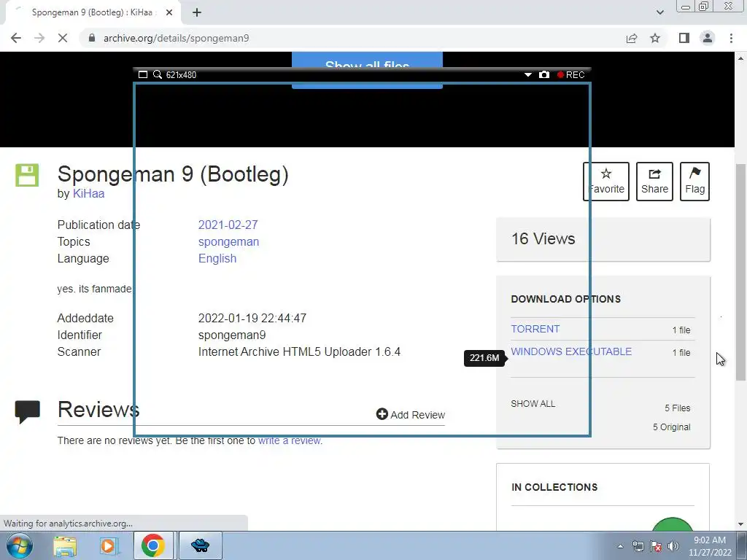
Task: Click the forward navigation arrow
Action: tap(39, 38)
